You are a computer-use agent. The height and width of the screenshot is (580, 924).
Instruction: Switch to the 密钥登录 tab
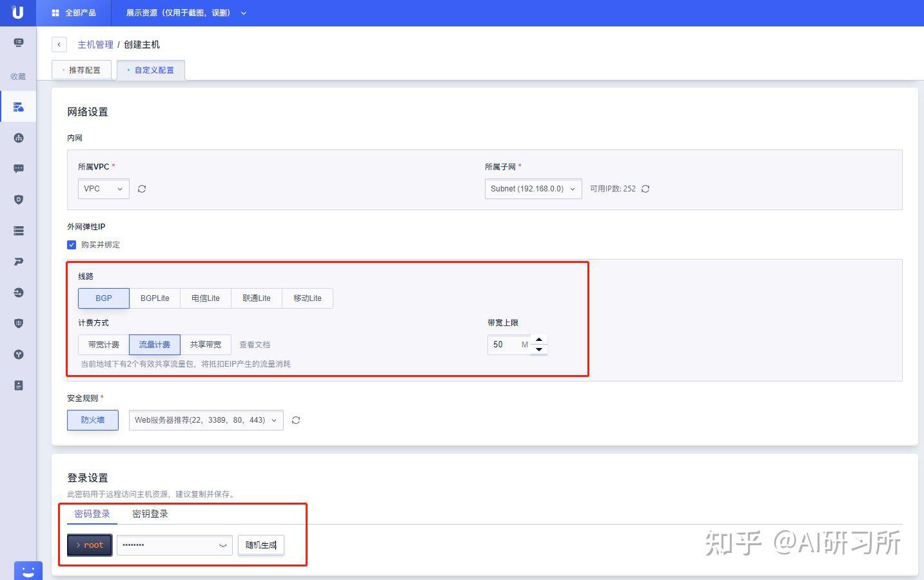(x=150, y=514)
